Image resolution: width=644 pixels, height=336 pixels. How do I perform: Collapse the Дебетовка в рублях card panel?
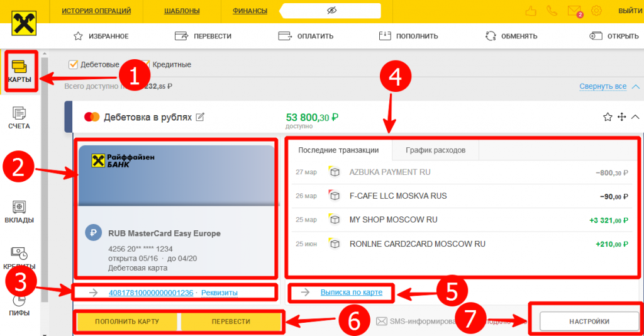coord(635,116)
